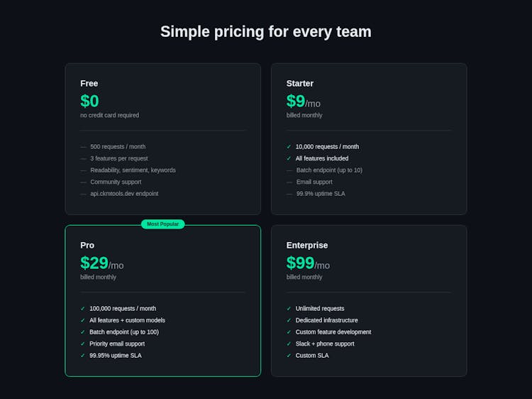Choose the Enterprise plan heading
The image size is (532, 399).
(x=307, y=245)
